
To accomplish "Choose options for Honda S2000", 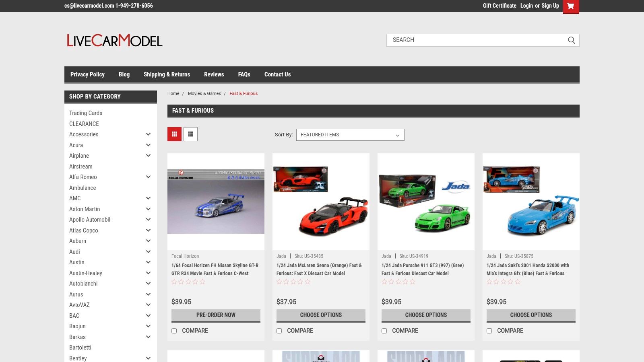I will tap(531, 315).
